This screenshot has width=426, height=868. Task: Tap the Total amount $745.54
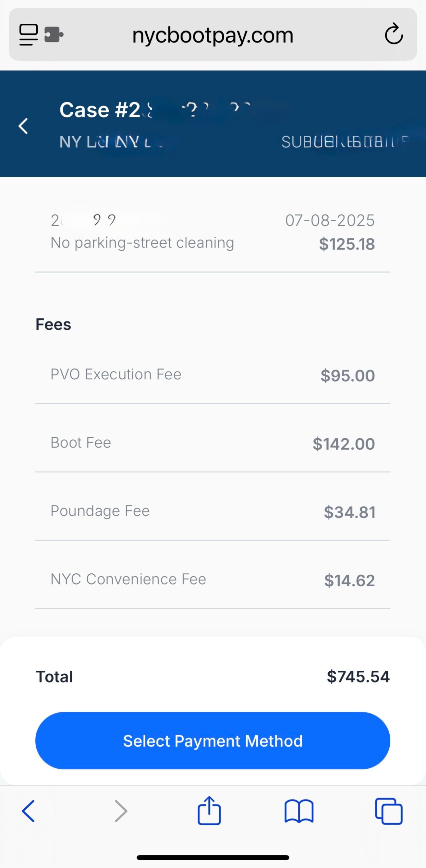[358, 676]
